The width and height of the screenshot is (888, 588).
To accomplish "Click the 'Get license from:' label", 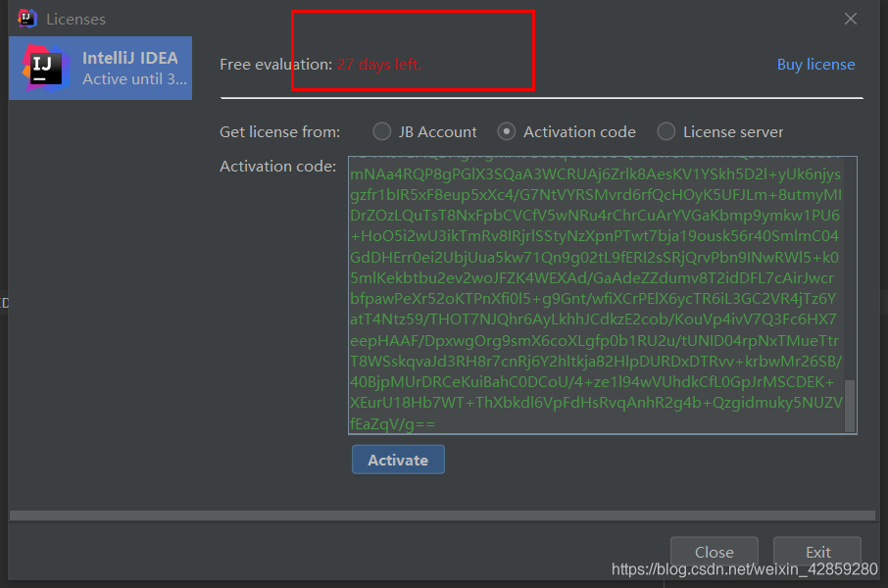I will tap(279, 132).
